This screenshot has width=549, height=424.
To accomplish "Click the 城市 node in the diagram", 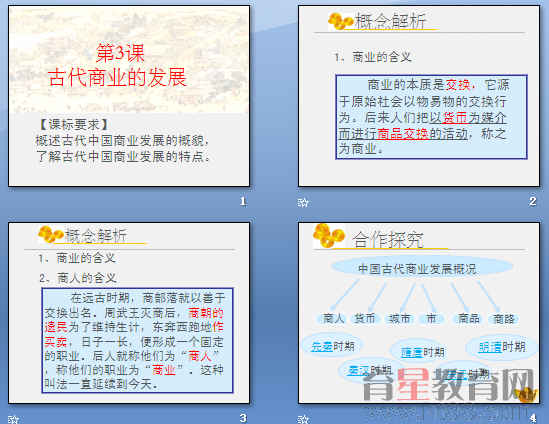I will 399,318.
